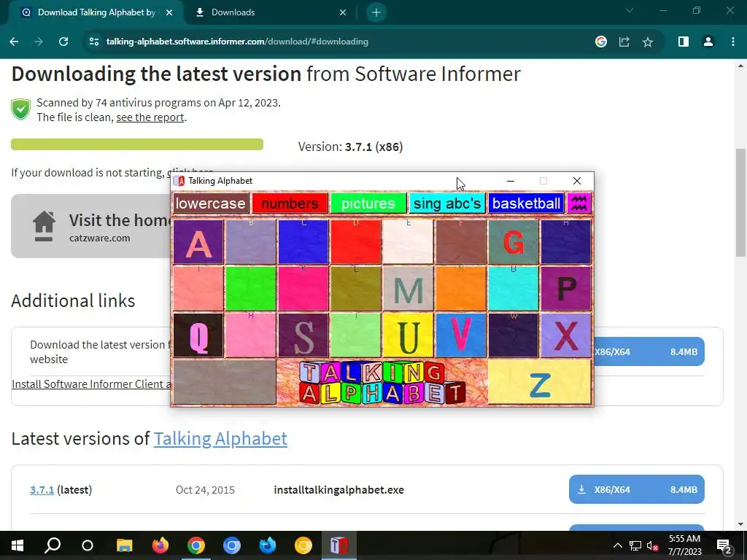Click the G letter tile

(514, 241)
